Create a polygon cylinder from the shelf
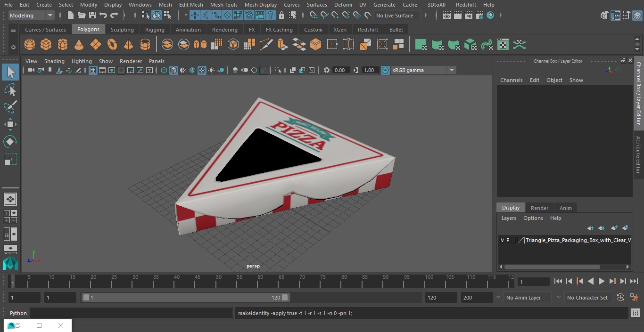The width and height of the screenshot is (644, 332). [63, 45]
